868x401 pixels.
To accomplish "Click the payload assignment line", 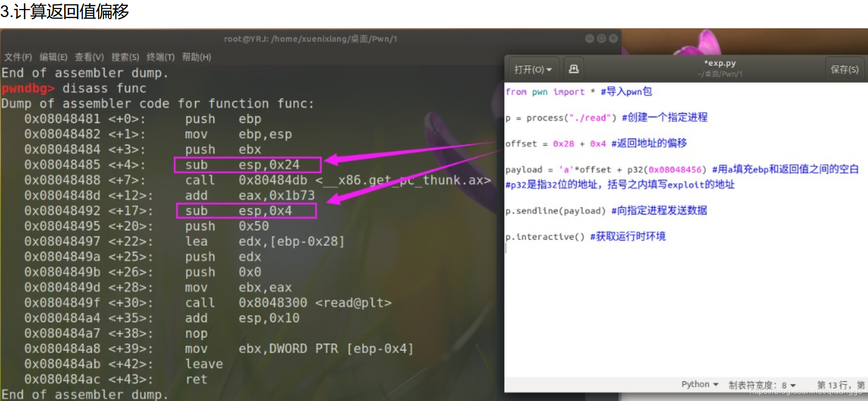I will click(682, 170).
